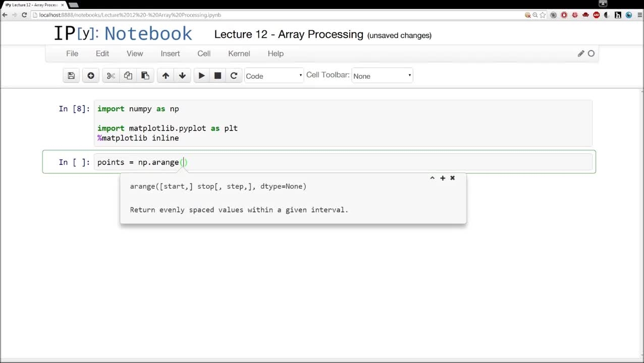This screenshot has width=644, height=363.
Task: Insert a new cell below
Action: 91,76
